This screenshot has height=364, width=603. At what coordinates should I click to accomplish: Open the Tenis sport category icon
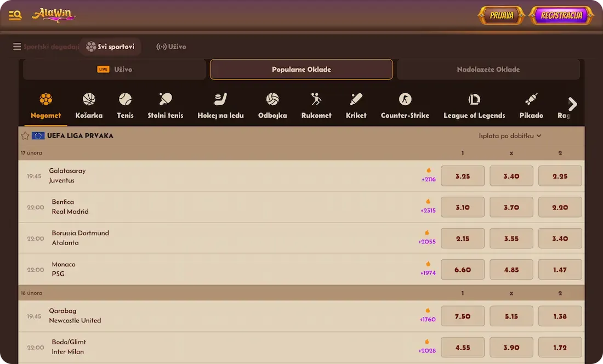pos(125,99)
